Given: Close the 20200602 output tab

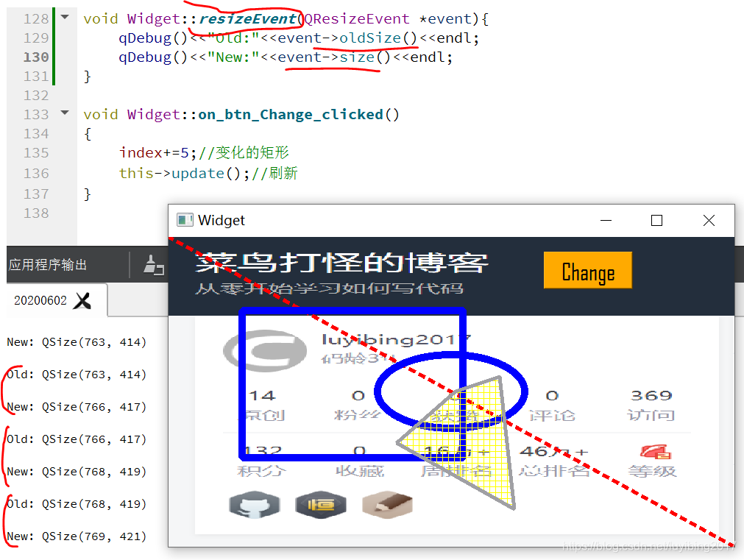Looking at the screenshot, I should pyautogui.click(x=82, y=300).
